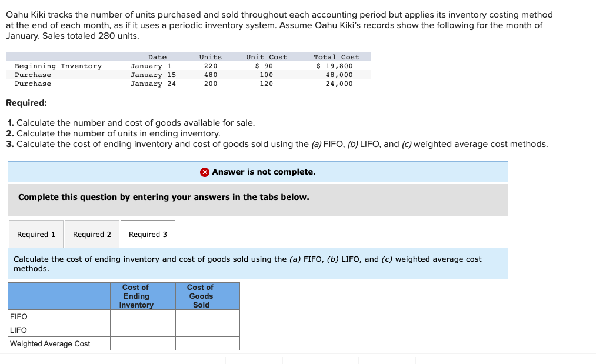This screenshot has height=364, width=596.
Task: Click the '48,000' total cost value
Action: 339,75
